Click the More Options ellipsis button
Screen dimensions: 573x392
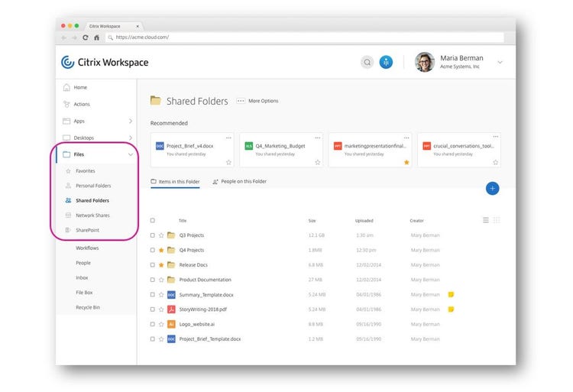coord(241,101)
